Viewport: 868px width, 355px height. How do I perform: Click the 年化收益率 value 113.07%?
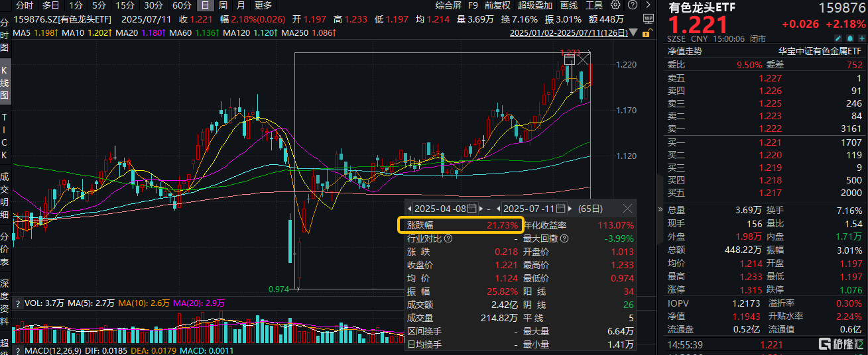(615, 225)
